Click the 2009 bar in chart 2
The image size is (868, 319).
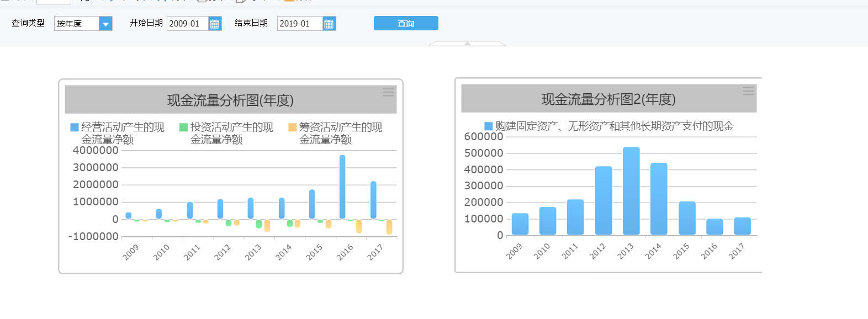[520, 224]
